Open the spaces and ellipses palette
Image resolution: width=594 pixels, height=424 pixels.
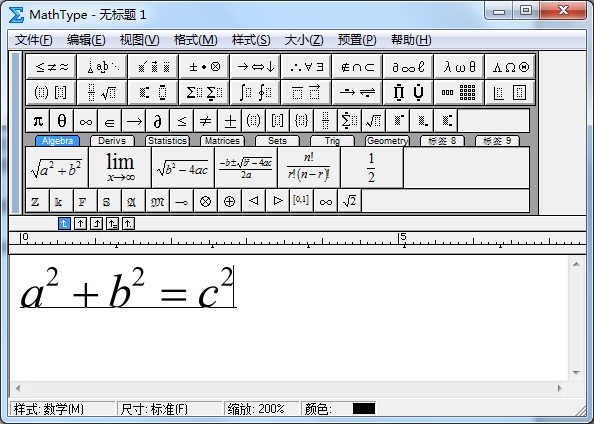click(x=102, y=67)
